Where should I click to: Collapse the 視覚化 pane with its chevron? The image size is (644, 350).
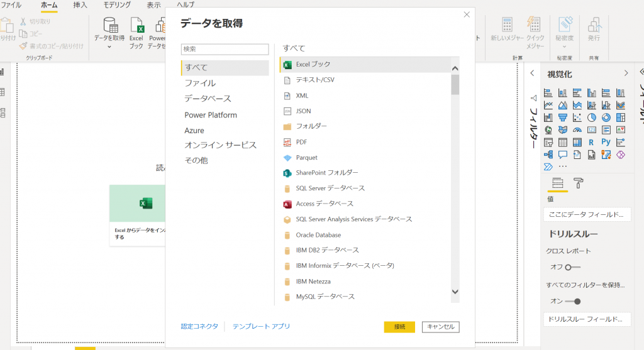click(626, 74)
